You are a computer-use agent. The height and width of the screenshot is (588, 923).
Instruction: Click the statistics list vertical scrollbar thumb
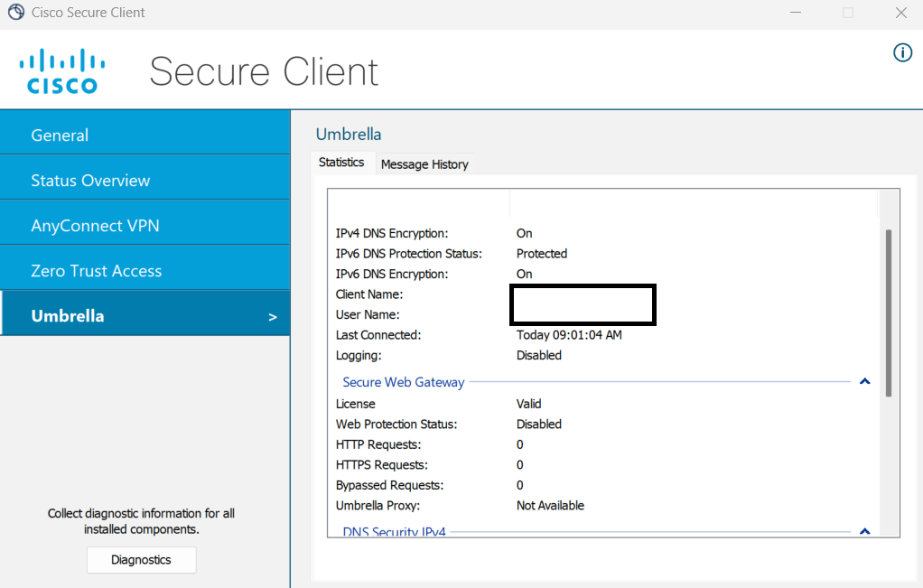(x=889, y=312)
